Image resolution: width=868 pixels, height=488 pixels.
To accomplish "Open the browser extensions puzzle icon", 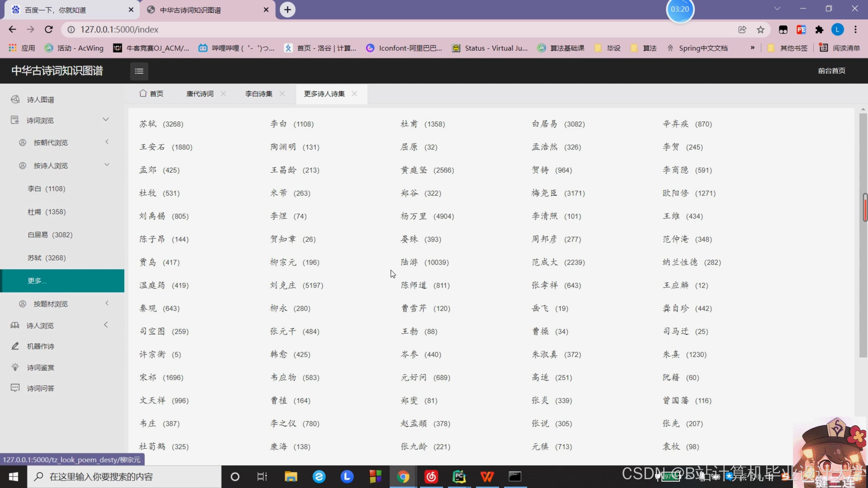I will pyautogui.click(x=819, y=30).
